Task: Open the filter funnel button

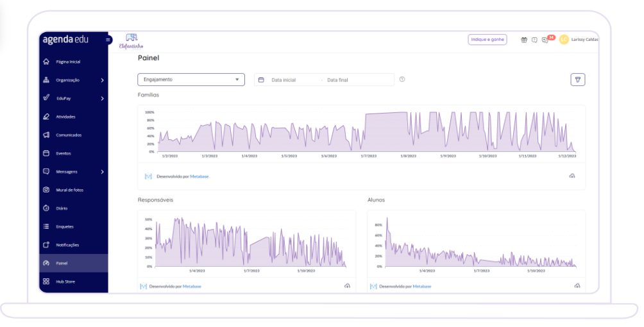Action: [x=578, y=80]
